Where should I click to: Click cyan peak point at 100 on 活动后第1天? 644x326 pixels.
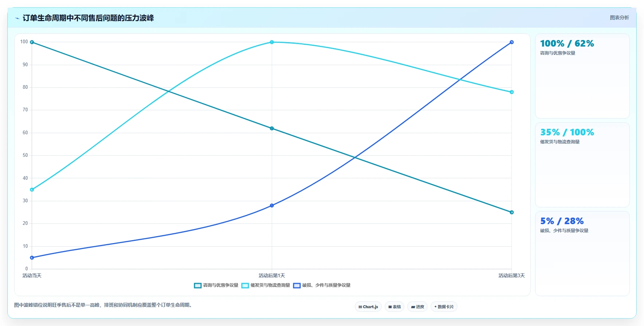tap(272, 42)
